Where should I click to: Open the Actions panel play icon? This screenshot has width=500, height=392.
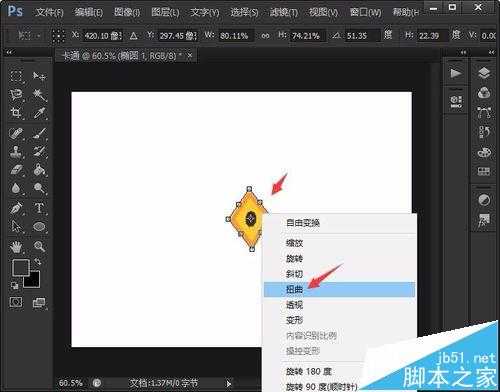point(456,73)
